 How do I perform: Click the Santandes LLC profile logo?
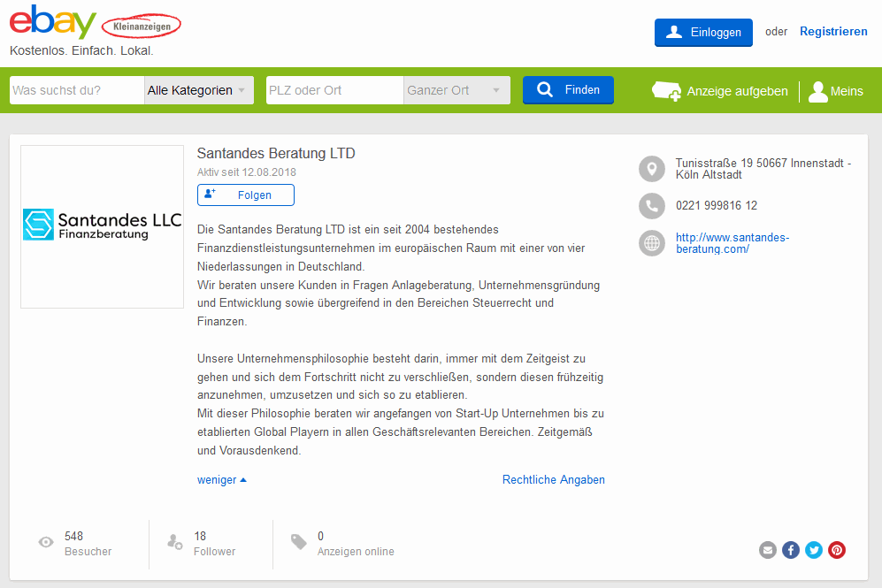(103, 226)
